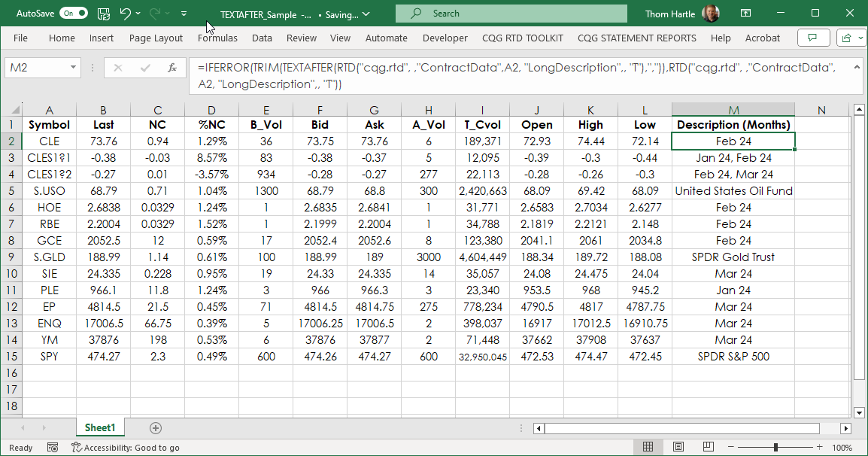The height and width of the screenshot is (456, 868).
Task: Select the Sheet1 tab
Action: (x=100, y=427)
